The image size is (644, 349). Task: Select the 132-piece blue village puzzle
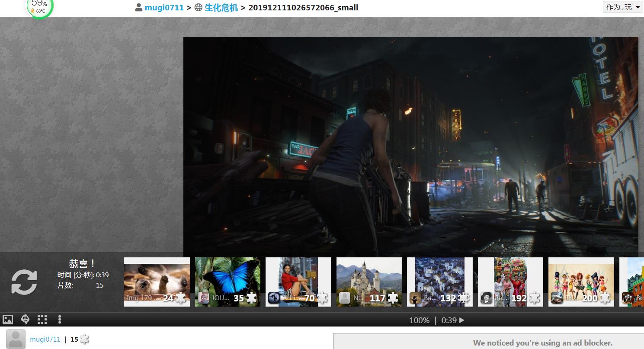439,282
